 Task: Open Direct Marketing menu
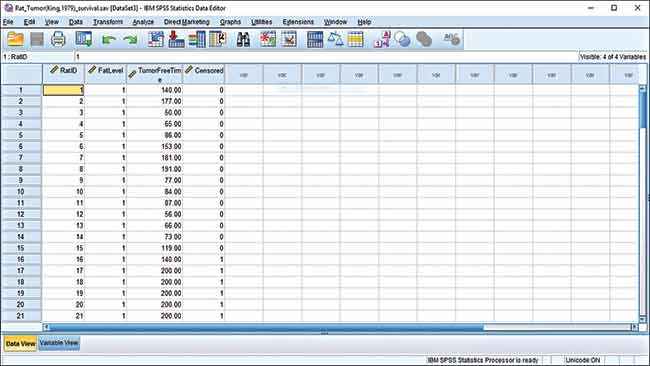(187, 22)
